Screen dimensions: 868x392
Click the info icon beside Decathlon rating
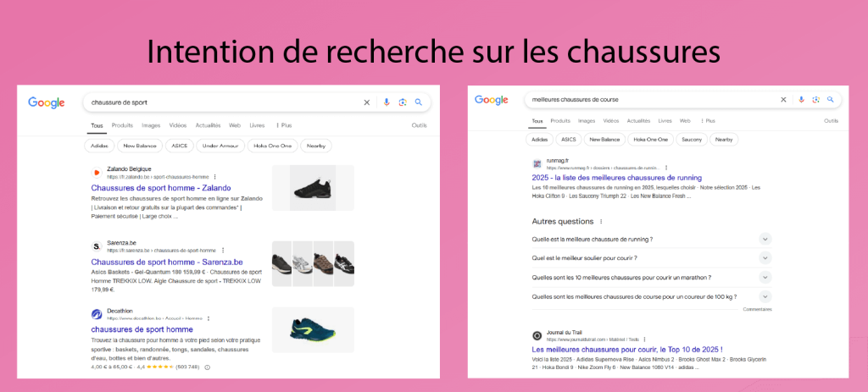coord(207,367)
